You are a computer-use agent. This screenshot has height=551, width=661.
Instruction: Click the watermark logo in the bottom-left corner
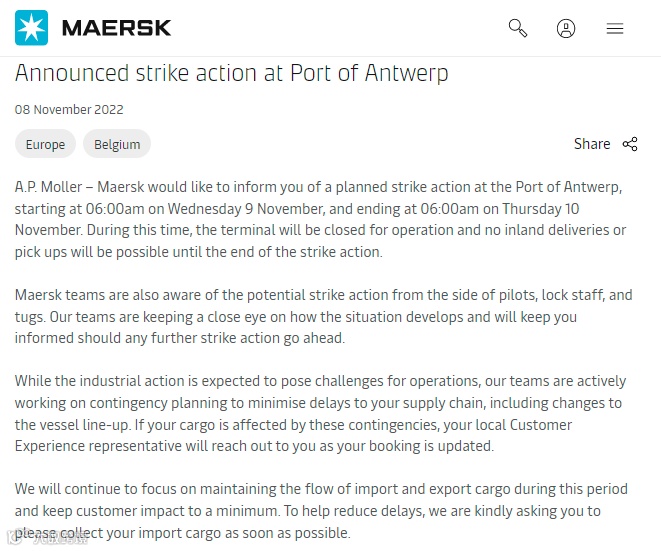coord(46,538)
